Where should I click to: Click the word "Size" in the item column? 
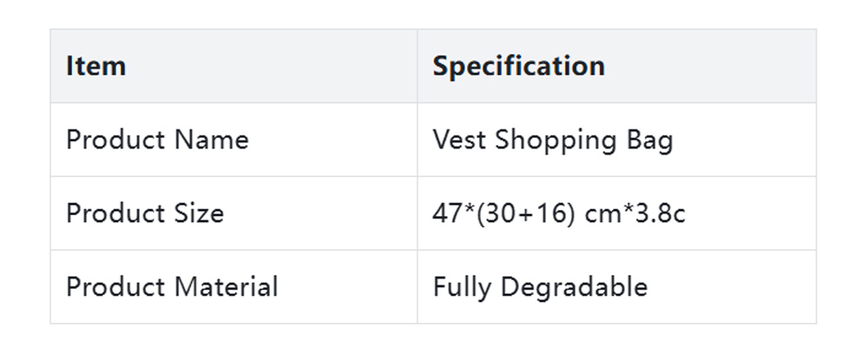point(199,213)
